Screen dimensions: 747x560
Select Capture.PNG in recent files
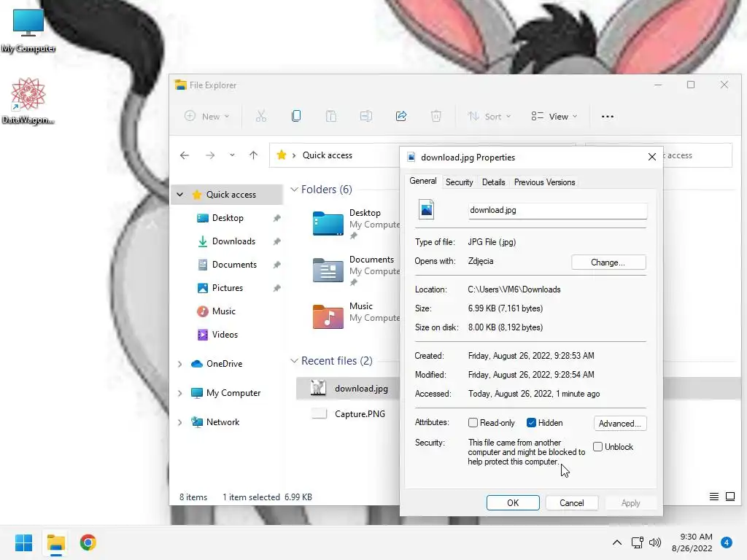[x=349, y=414]
